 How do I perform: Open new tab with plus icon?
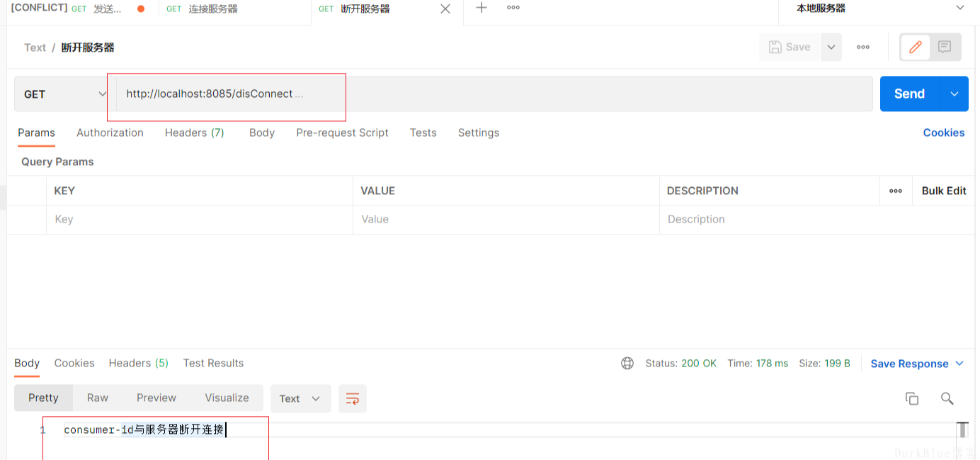[x=482, y=8]
